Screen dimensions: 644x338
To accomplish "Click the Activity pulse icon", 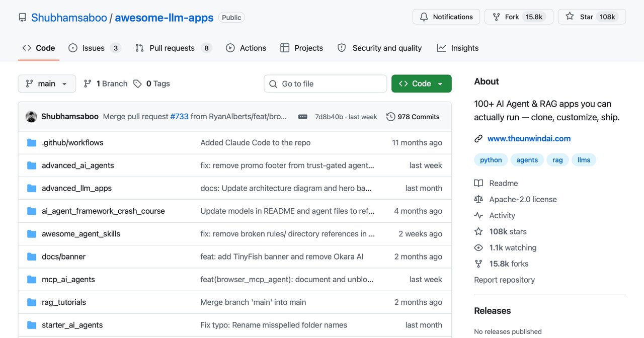I will (x=478, y=215).
